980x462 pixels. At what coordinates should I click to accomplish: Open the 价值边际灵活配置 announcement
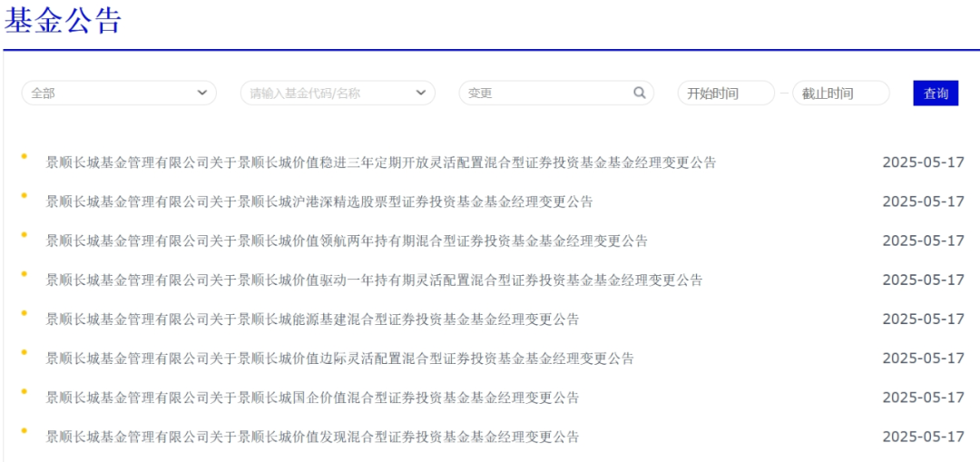[340, 359]
